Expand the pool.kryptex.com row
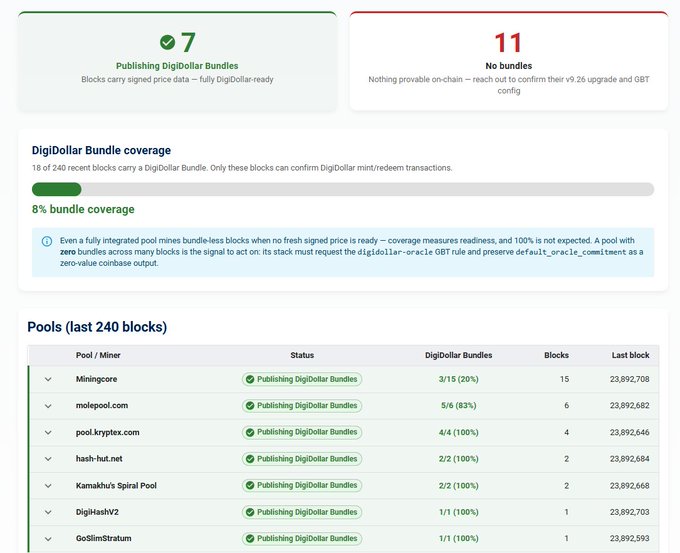Viewport: 680px width, 553px height. point(48,432)
